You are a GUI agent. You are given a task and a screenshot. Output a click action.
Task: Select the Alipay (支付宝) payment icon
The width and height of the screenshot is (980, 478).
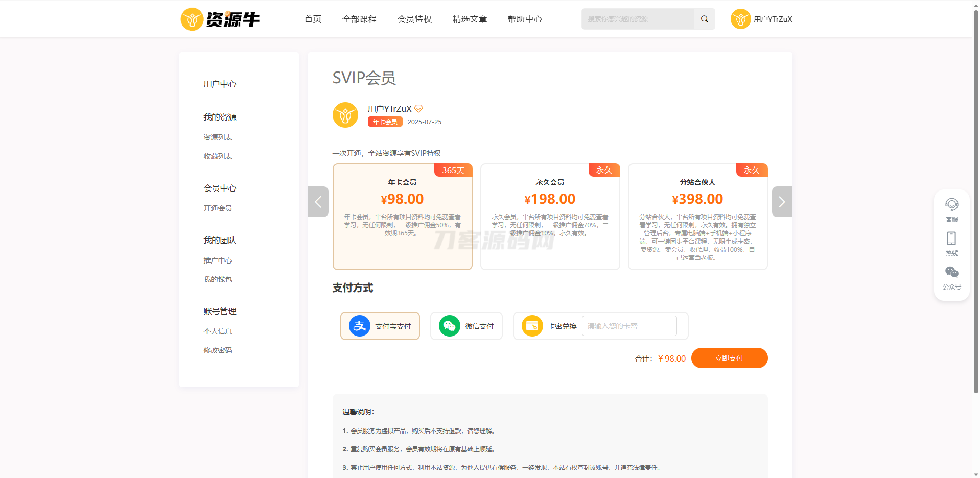[359, 326]
